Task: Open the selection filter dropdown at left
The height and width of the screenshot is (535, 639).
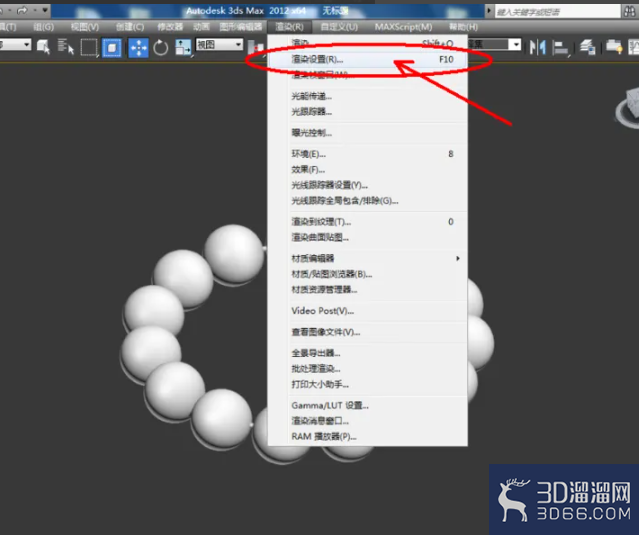Action: point(15,44)
